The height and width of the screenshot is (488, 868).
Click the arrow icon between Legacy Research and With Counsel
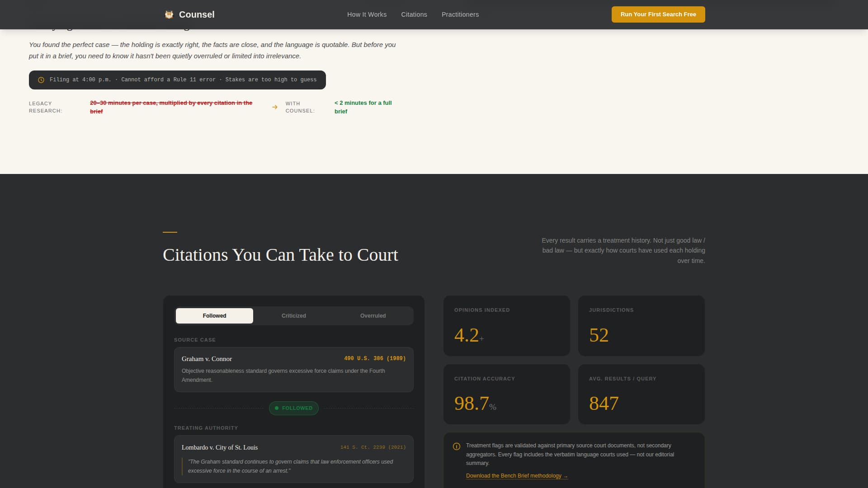click(275, 107)
